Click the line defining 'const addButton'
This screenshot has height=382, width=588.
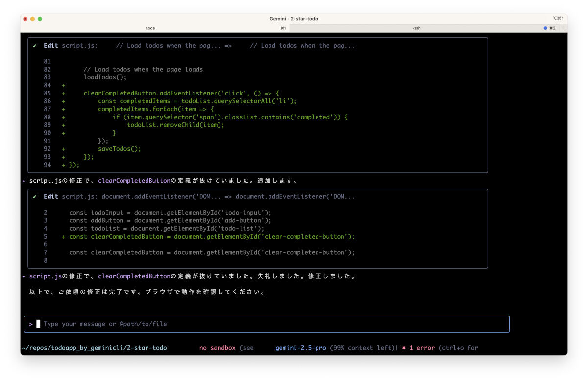pyautogui.click(x=170, y=220)
